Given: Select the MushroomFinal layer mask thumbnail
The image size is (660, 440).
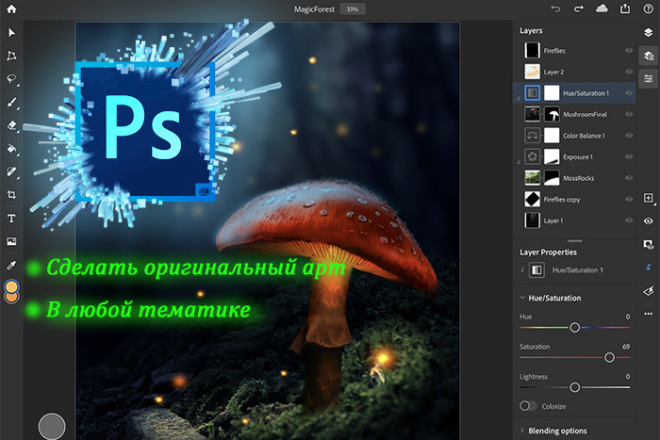Looking at the screenshot, I should click(x=552, y=114).
